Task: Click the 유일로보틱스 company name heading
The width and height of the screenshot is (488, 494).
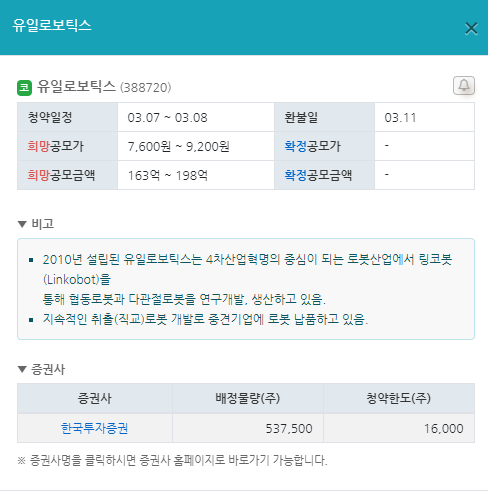Action: pos(76,87)
